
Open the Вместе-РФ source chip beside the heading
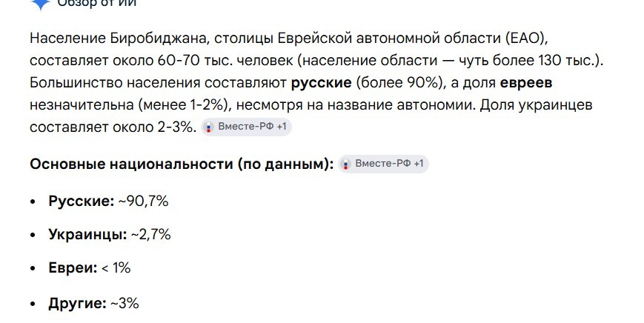[383, 164]
